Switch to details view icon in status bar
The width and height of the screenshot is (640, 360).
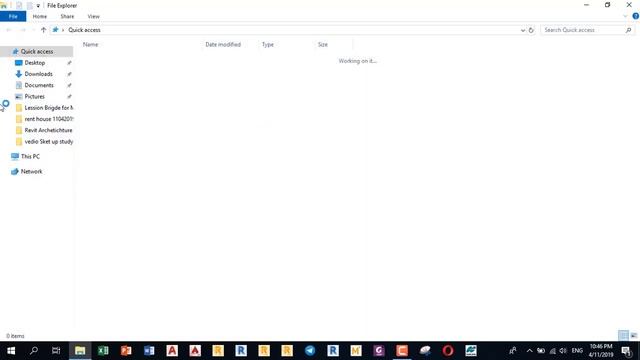tap(623, 336)
